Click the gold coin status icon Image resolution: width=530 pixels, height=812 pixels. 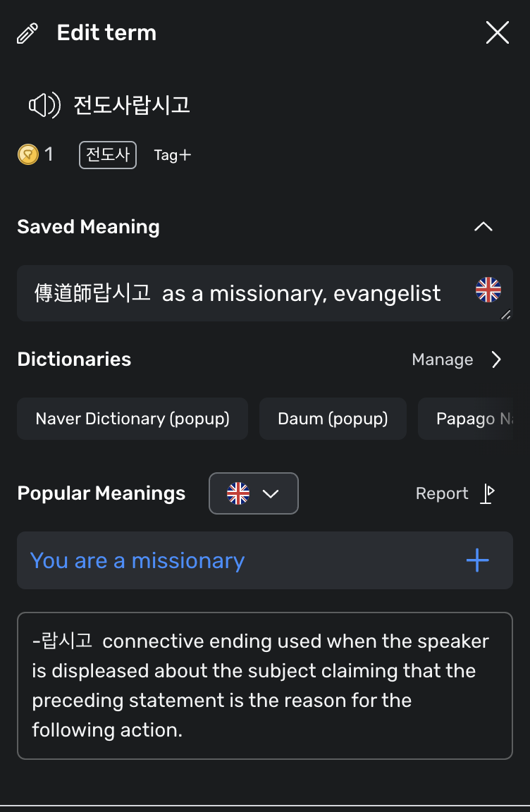click(x=28, y=154)
